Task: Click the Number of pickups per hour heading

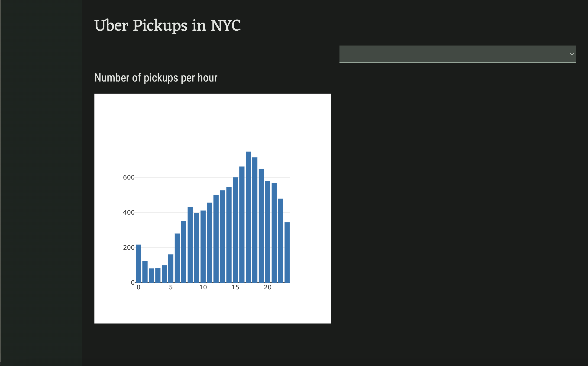Action: (x=156, y=78)
